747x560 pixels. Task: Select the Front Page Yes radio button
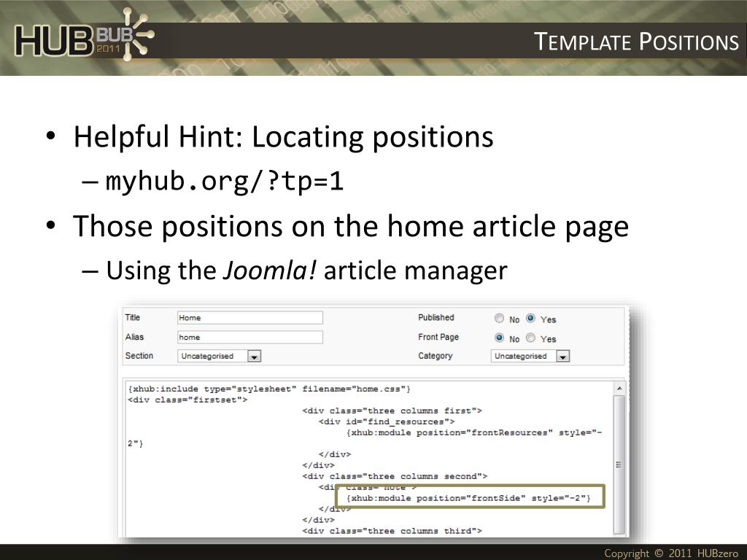tap(530, 338)
